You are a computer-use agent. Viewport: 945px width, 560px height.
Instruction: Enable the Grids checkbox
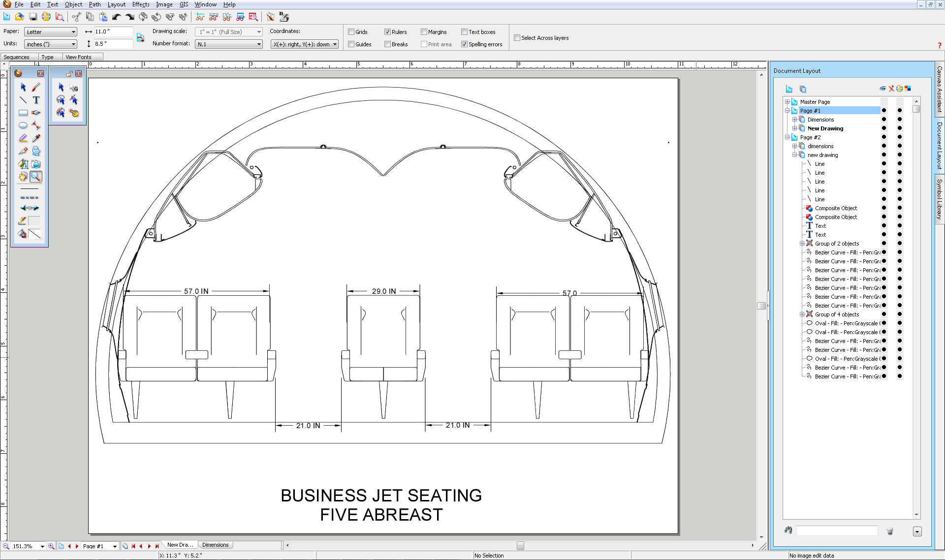(351, 32)
